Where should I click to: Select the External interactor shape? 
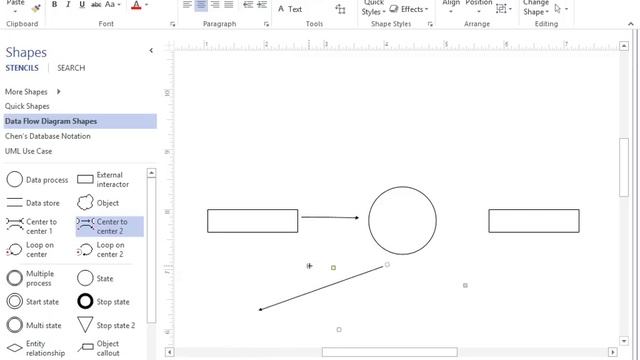[x=103, y=180]
